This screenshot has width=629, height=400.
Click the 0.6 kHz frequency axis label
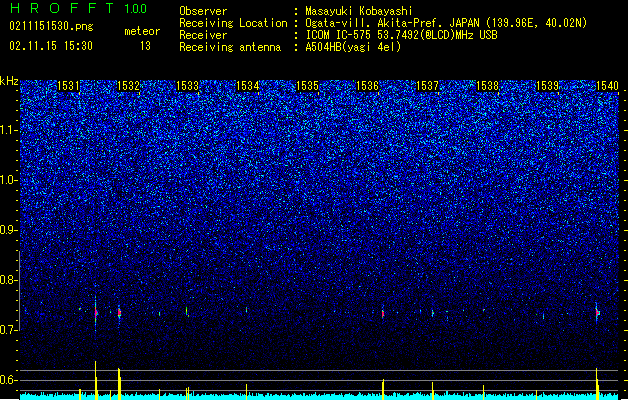point(9,380)
